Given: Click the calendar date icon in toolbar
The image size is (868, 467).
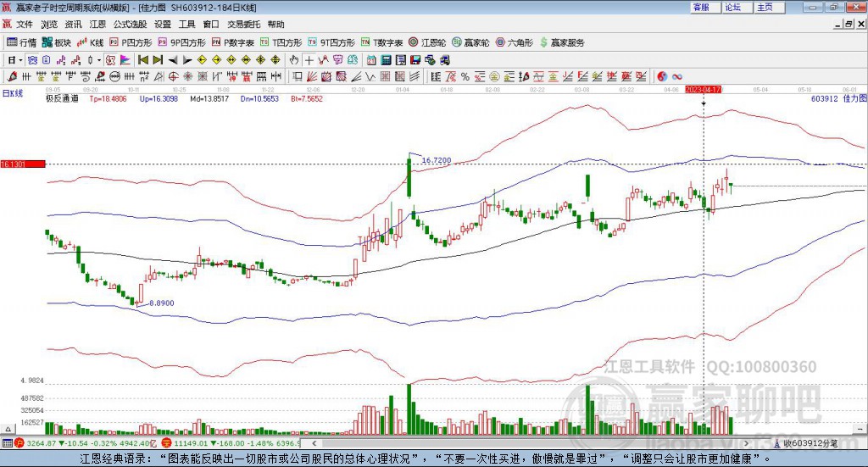Looking at the screenshot, I should [371, 60].
